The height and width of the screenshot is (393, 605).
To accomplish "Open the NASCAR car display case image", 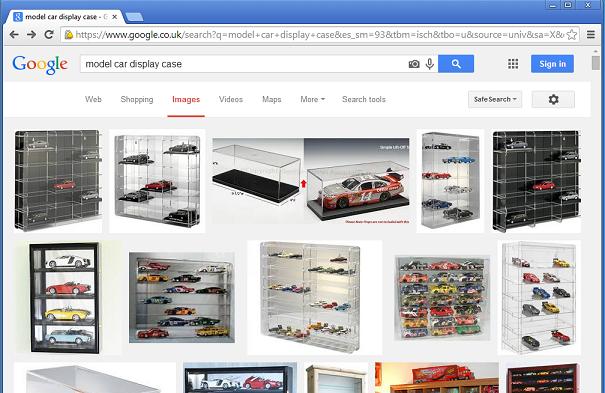I will (311, 181).
